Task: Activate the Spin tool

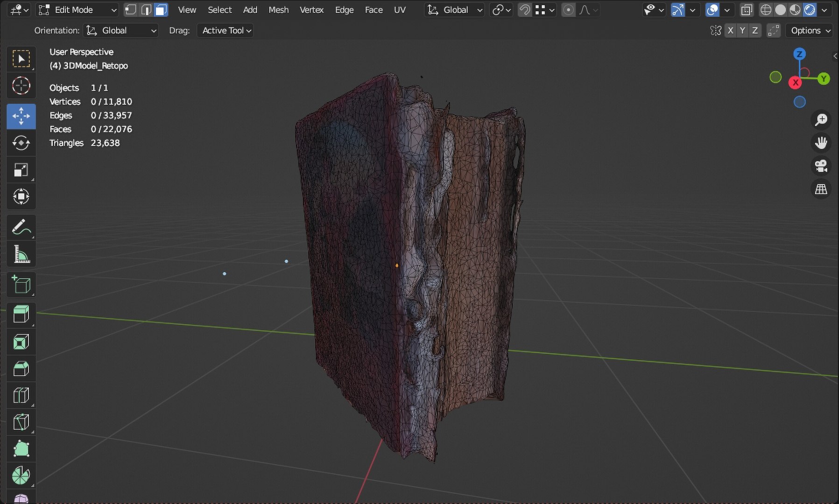Action: [x=21, y=476]
